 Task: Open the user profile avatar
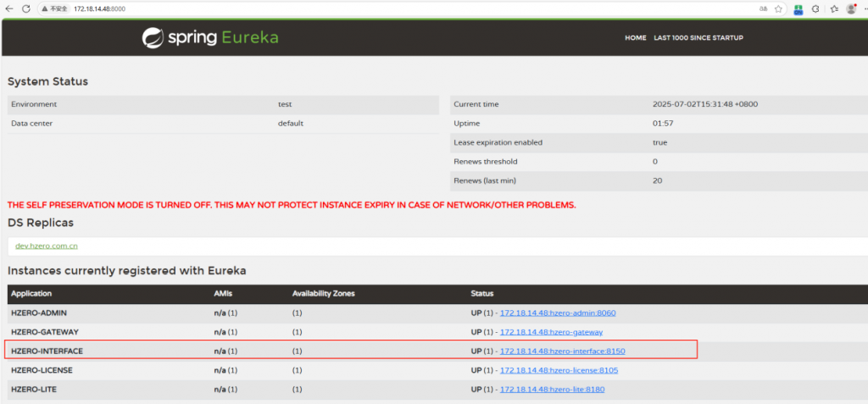coord(851,8)
